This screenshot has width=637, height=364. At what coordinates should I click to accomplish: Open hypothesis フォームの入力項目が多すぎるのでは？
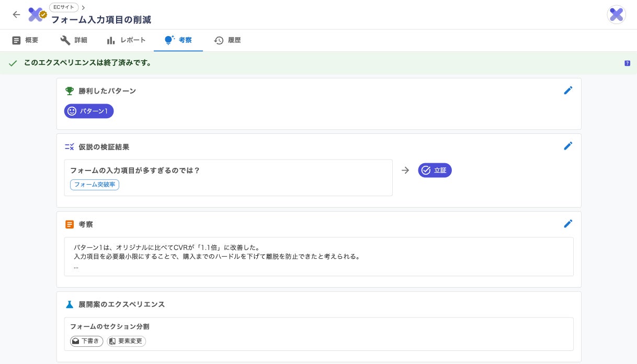[x=228, y=178]
